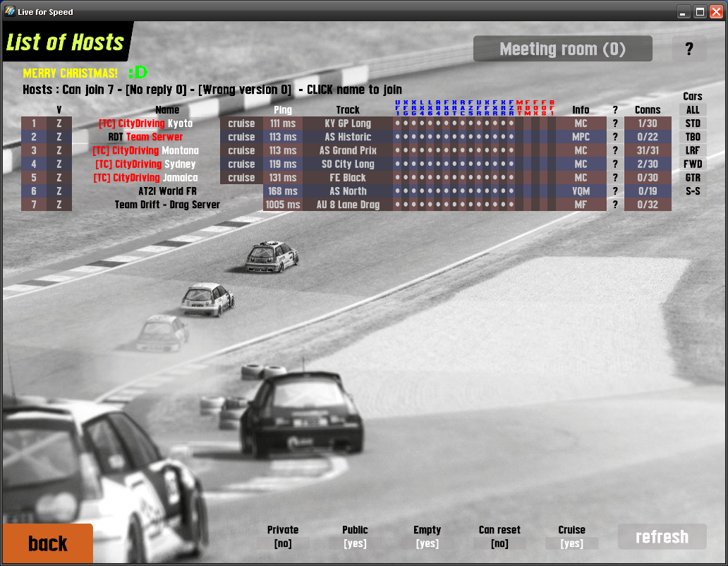Join host RDT Team Serwer
This screenshot has height=566, width=728.
[146, 137]
